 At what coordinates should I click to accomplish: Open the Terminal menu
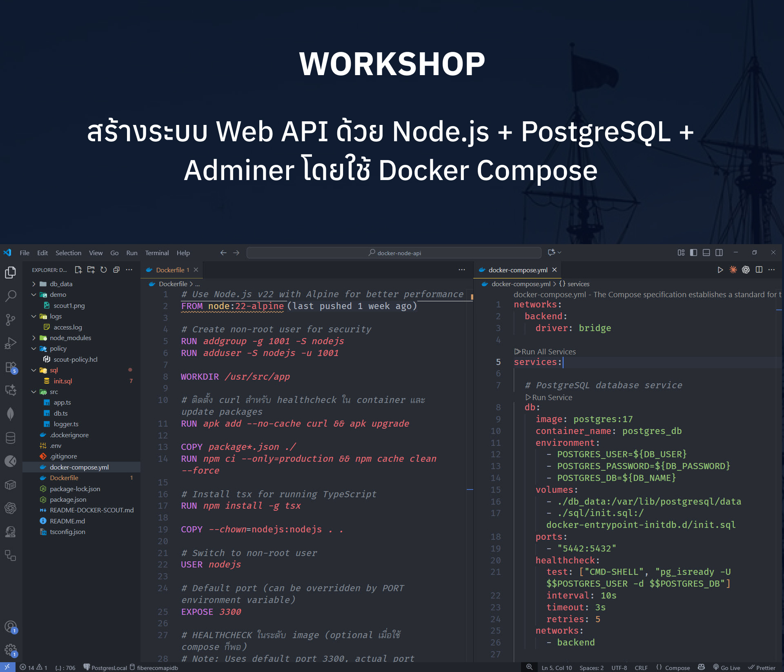coord(157,253)
